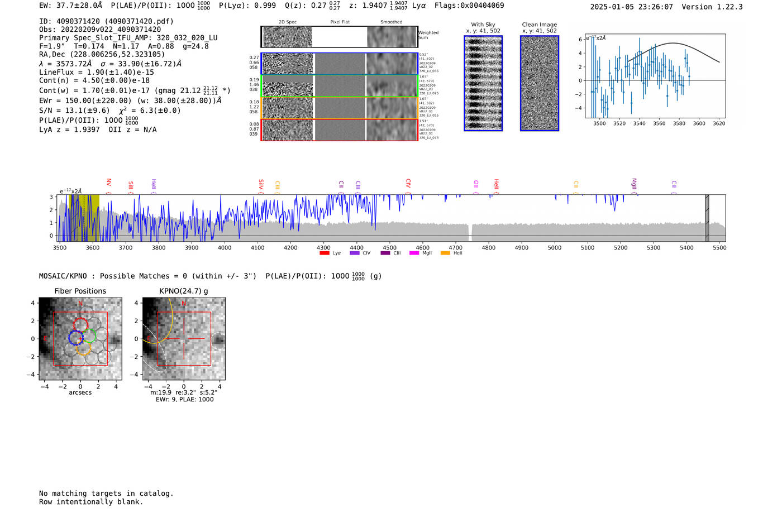Select the red-outlined fiber 2D spectrum row
The image size is (782, 532).
click(x=339, y=130)
